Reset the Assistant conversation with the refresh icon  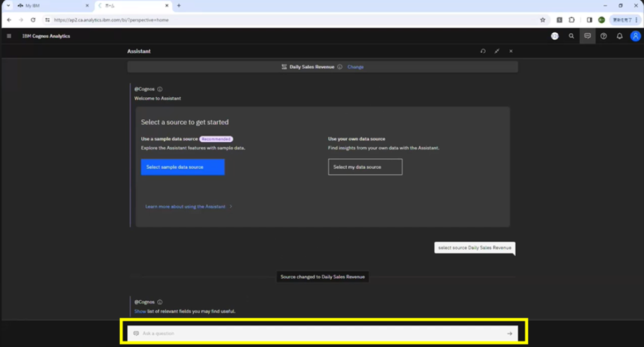[483, 51]
